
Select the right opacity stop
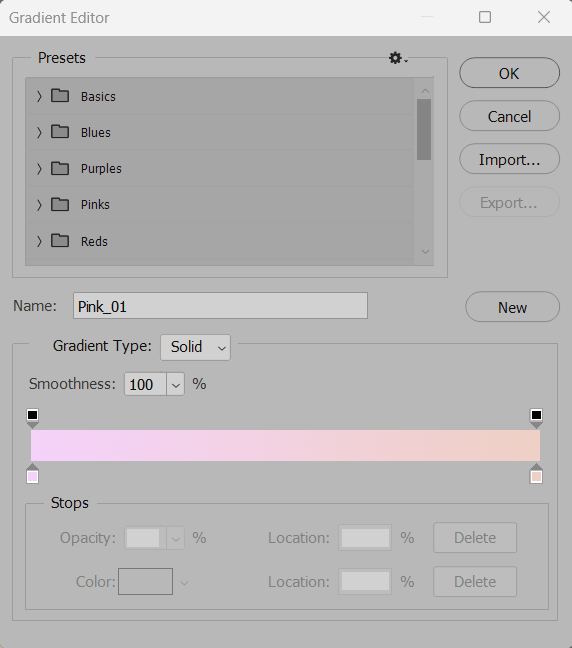(536, 418)
